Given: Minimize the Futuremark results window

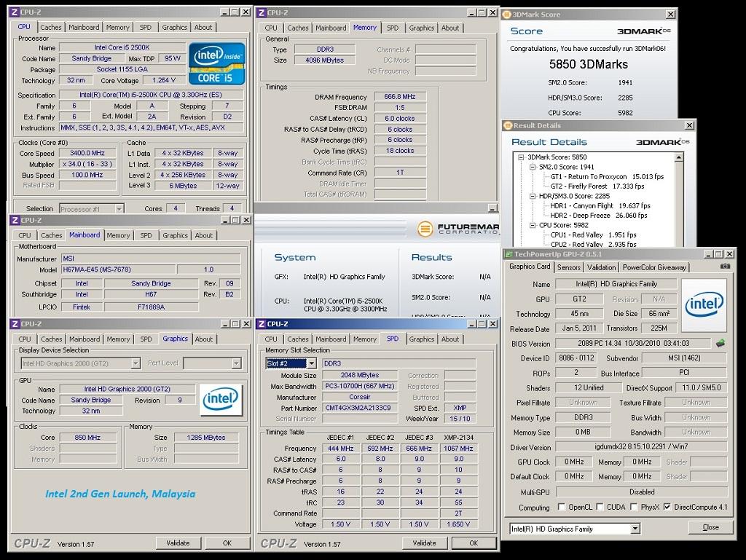Looking at the screenshot, I should pos(493,208).
